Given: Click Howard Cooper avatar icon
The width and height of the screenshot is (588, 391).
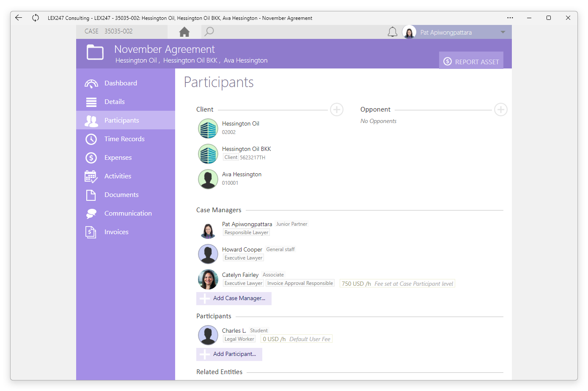Looking at the screenshot, I should pyautogui.click(x=208, y=254).
